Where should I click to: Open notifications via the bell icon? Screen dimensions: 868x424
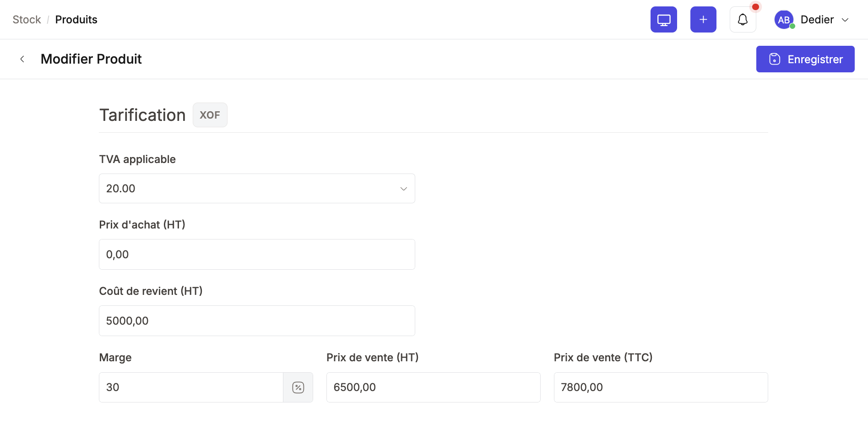pos(743,19)
